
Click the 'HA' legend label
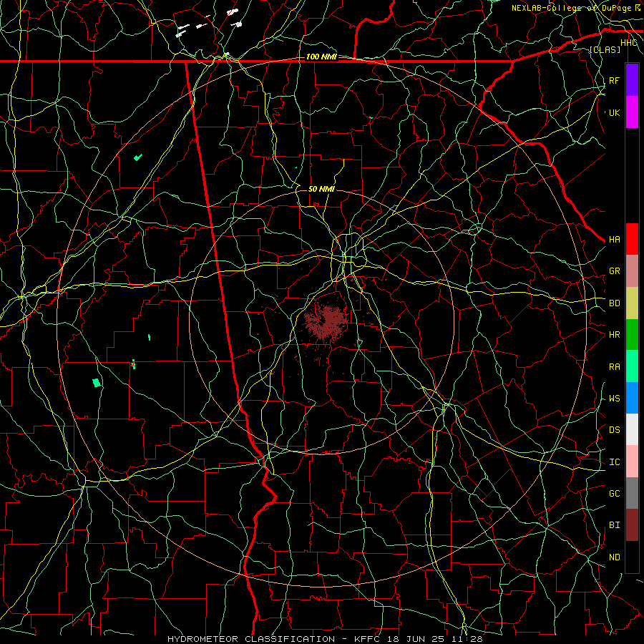click(x=614, y=240)
